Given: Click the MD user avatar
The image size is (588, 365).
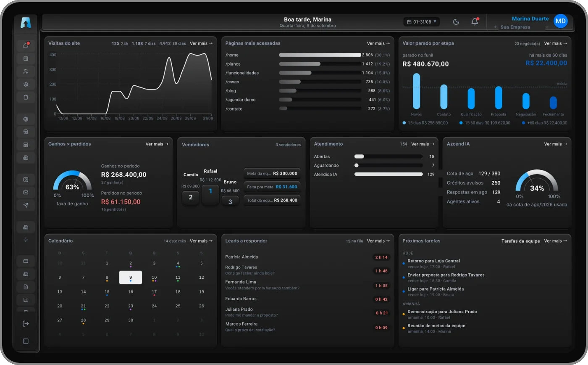Looking at the screenshot, I should pyautogui.click(x=561, y=21).
